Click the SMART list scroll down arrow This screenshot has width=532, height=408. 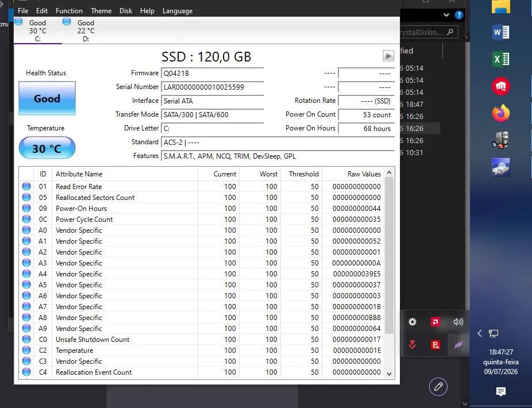coord(389,374)
